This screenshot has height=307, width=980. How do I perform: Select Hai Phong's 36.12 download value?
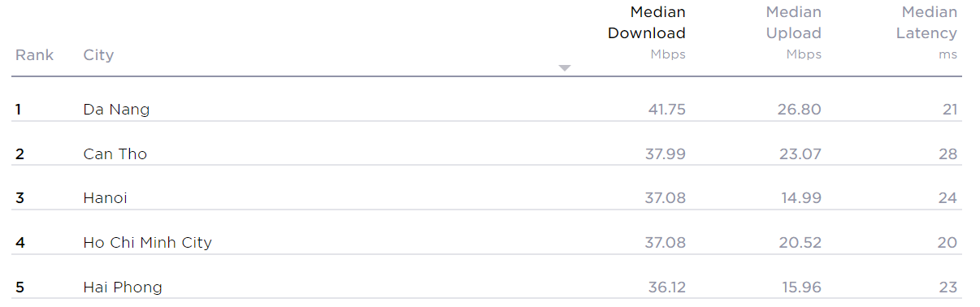click(666, 287)
